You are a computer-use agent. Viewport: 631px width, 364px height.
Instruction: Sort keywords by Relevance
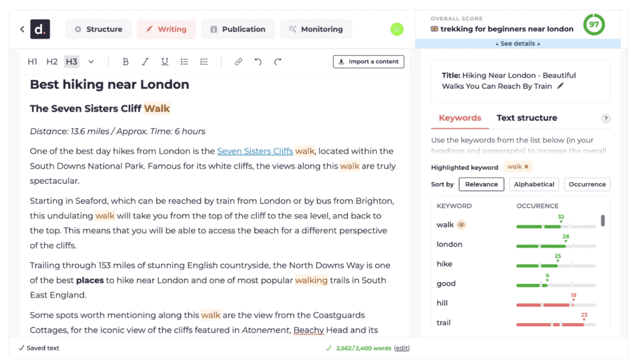[481, 184]
